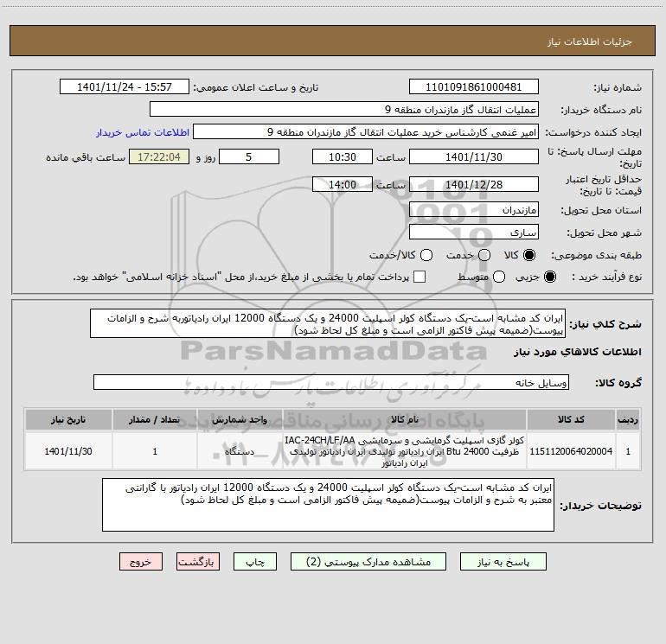Click the جزئیات اطلاعات نیاز header title
This screenshot has height=644, width=666.
pyautogui.click(x=590, y=41)
